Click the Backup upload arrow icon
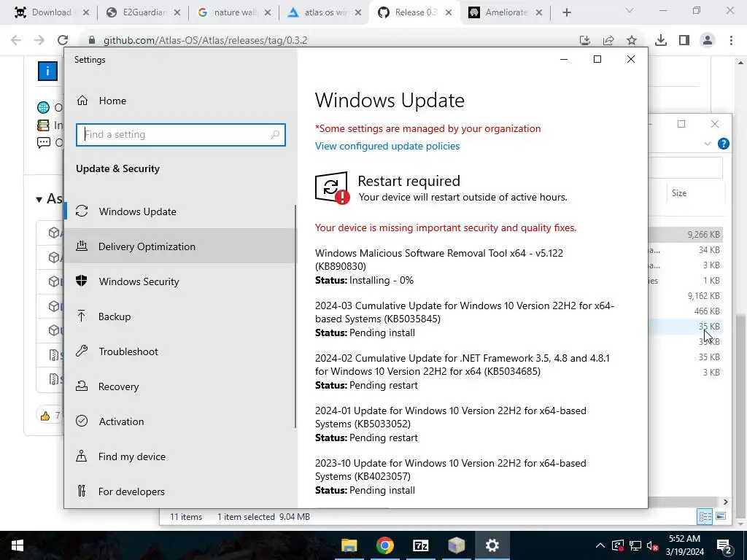Viewport: 747px width, 560px height. 82,316
